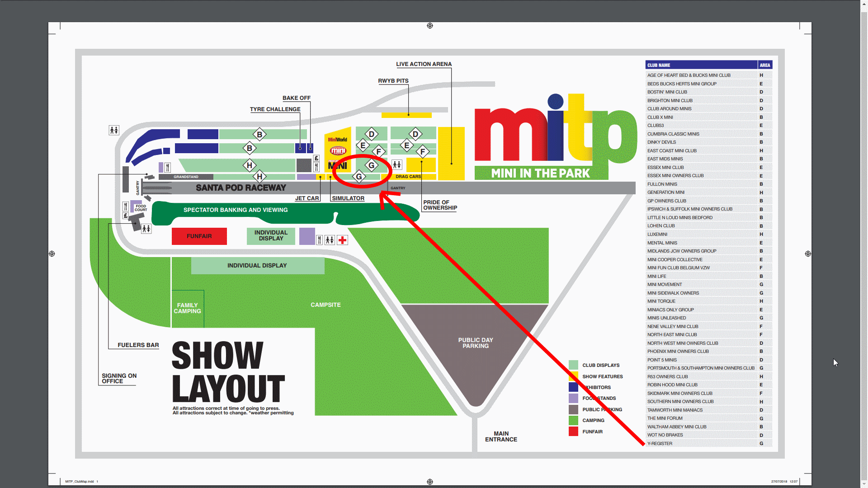Click the toilet icon below the Food Court
The width and height of the screenshot is (868, 488).
click(x=146, y=229)
